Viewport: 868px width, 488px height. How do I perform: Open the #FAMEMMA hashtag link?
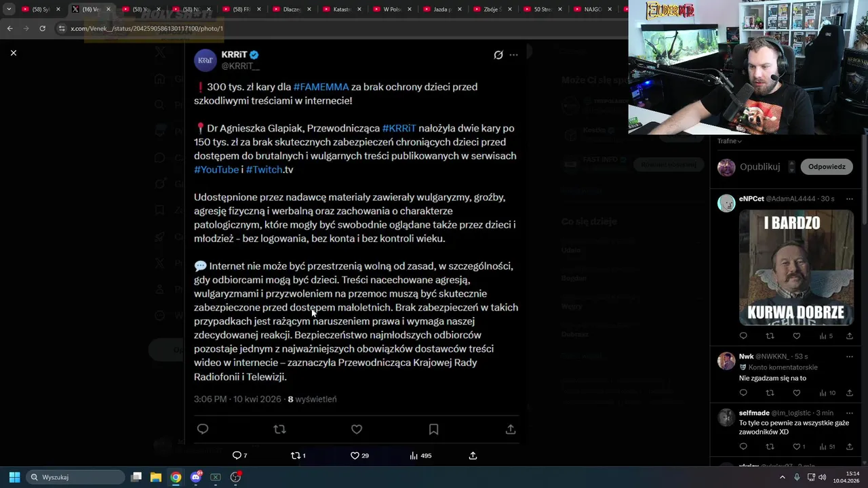[321, 87]
